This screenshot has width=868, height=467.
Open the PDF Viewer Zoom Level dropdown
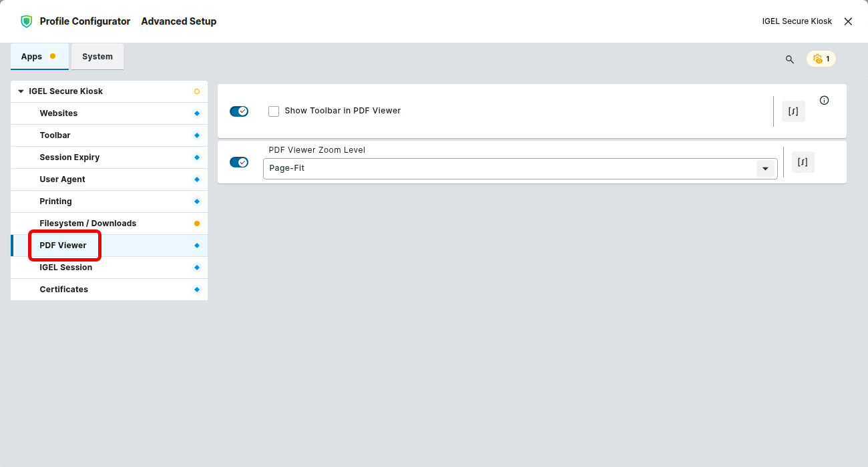tap(765, 169)
